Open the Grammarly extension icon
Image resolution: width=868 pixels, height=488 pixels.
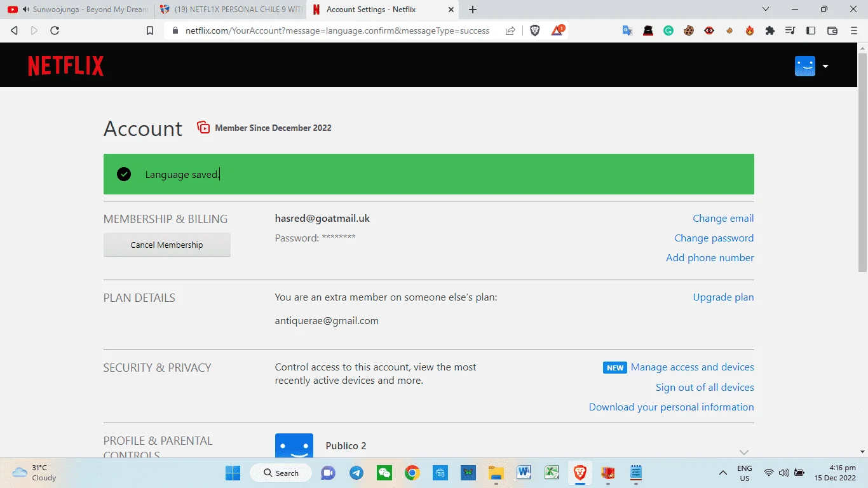[x=668, y=30]
